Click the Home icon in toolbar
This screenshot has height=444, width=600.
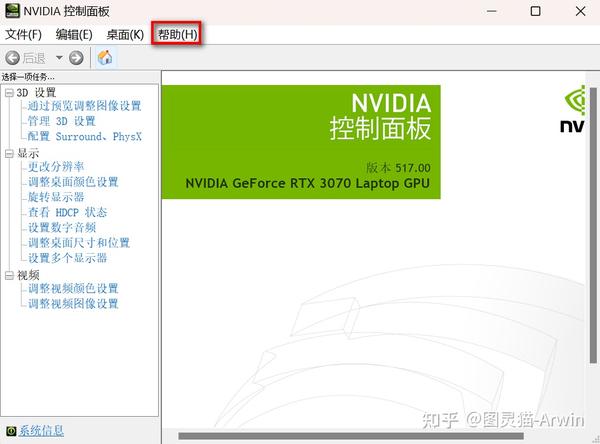point(105,57)
